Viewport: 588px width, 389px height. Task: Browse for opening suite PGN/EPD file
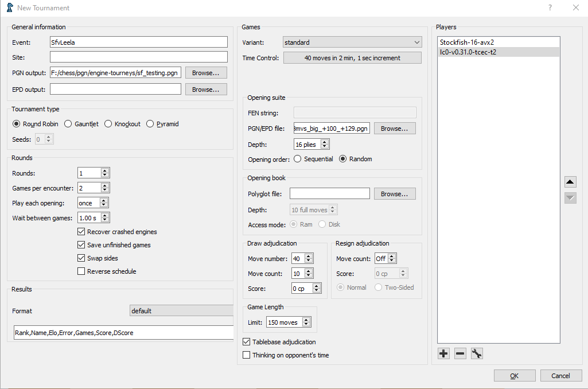(395, 129)
